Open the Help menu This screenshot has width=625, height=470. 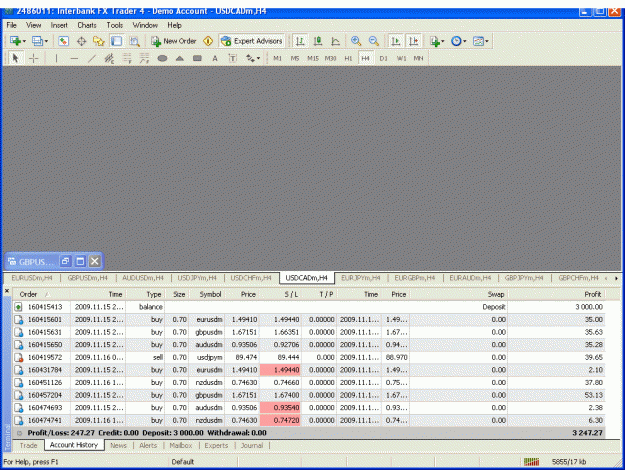tap(174, 25)
